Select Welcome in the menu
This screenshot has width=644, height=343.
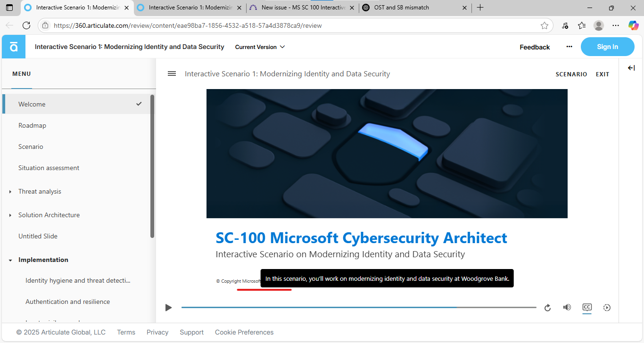click(76, 104)
